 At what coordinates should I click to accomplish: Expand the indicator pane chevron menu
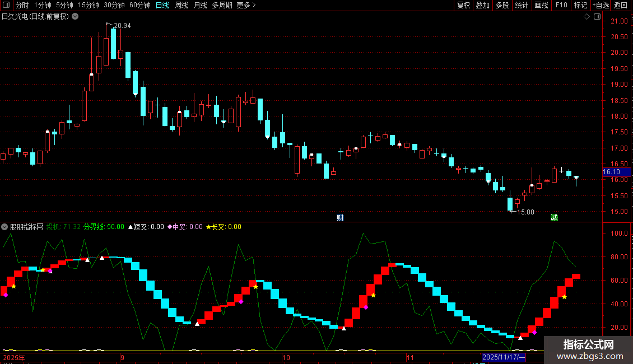pos(4,227)
